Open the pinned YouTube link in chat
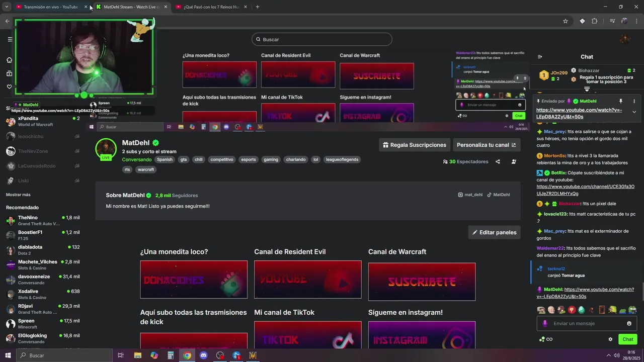Viewport: 644px width, 362px height. [x=579, y=113]
